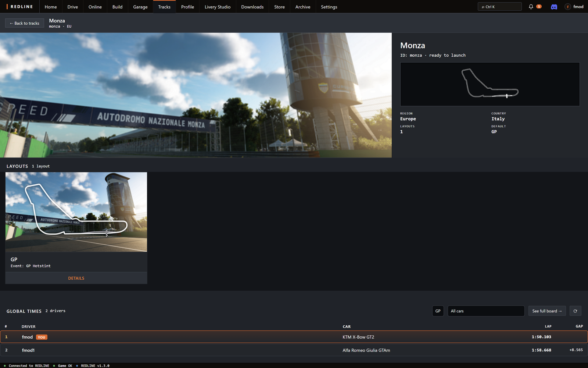Select the Garage tab
The width and height of the screenshot is (588, 368).
140,7
